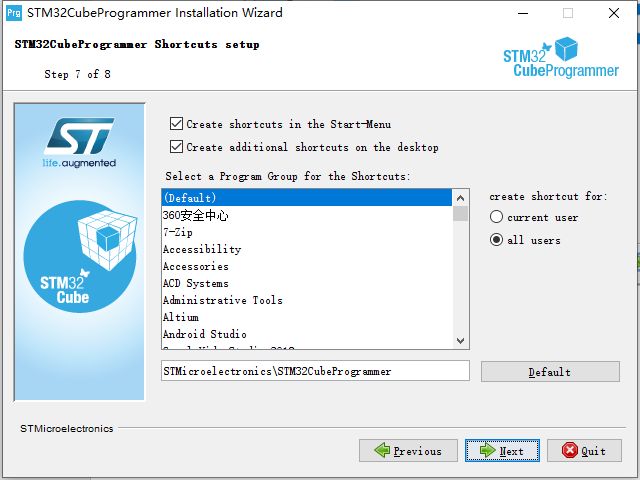Screen dimensions: 640x480
Task: Click the STM32Cube circular cube graphic
Action: pyautogui.click(x=80, y=257)
